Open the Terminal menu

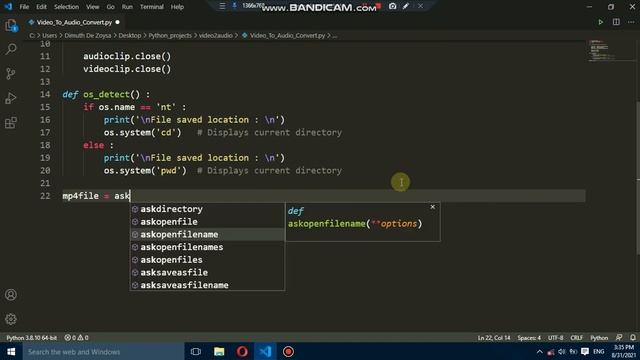(151, 7)
